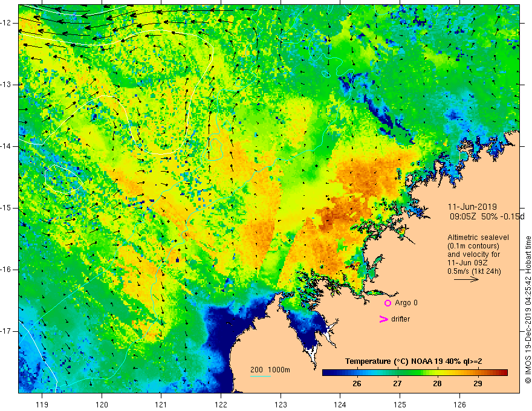Click the latitude axis label -17
This screenshot has height=411, width=532.
click(6, 331)
